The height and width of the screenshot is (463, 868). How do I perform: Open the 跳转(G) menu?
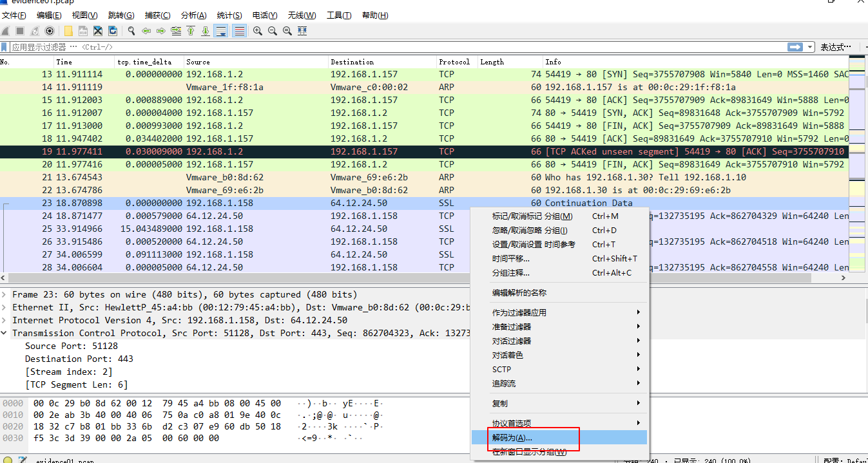point(121,15)
